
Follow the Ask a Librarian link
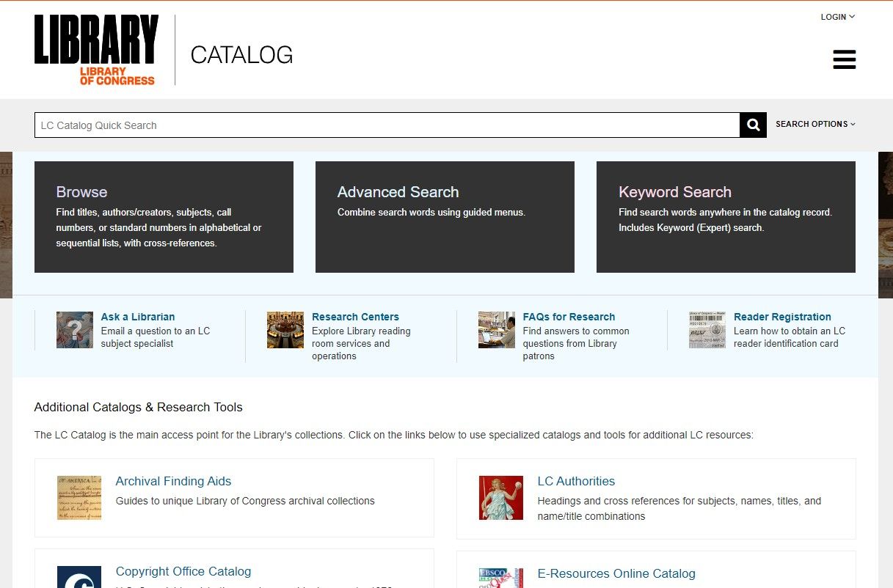tap(138, 317)
